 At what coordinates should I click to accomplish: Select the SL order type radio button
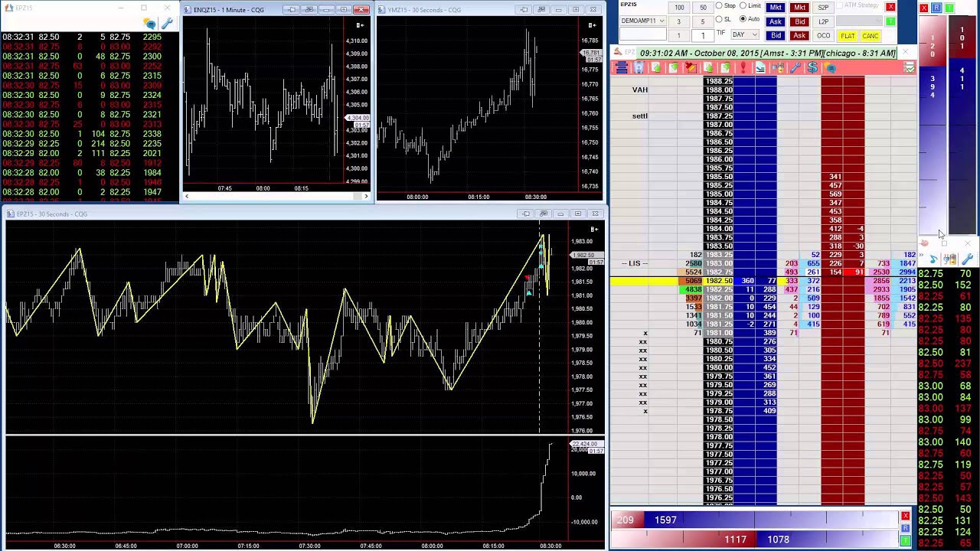[x=719, y=19]
